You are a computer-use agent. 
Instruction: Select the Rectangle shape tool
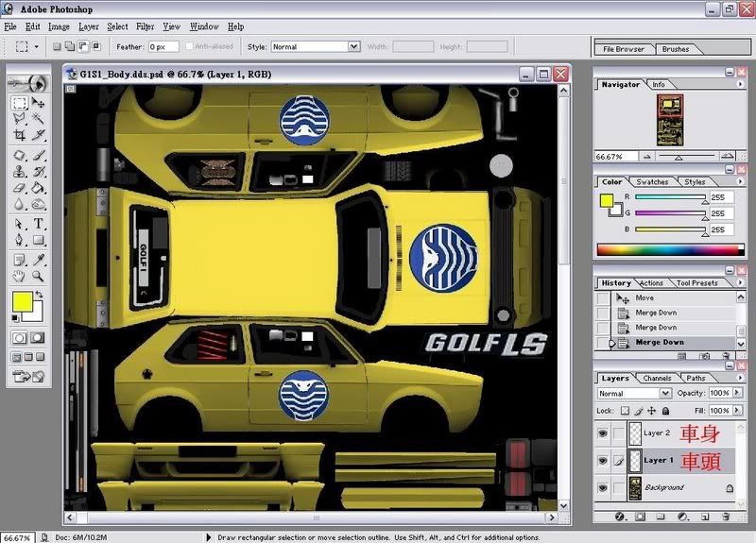39,240
